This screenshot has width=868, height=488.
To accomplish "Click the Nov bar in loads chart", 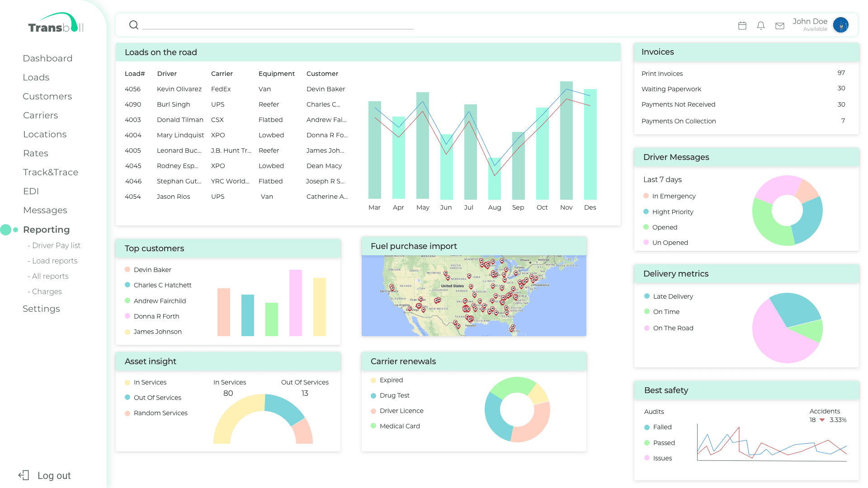I will click(x=566, y=141).
